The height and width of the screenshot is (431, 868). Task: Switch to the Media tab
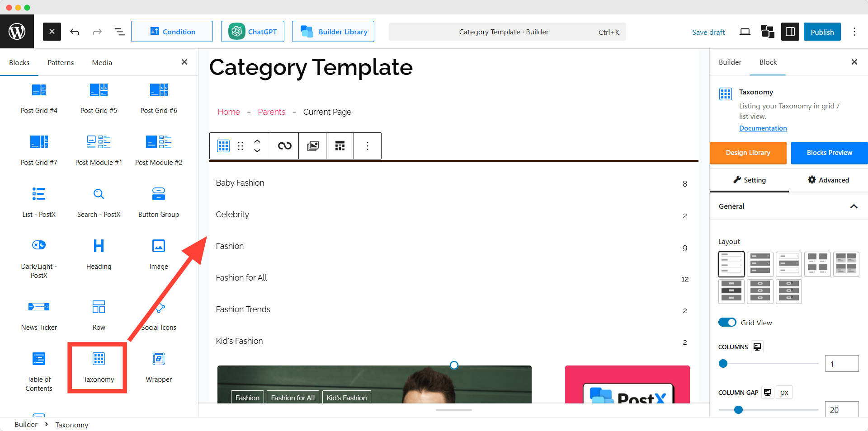point(102,62)
